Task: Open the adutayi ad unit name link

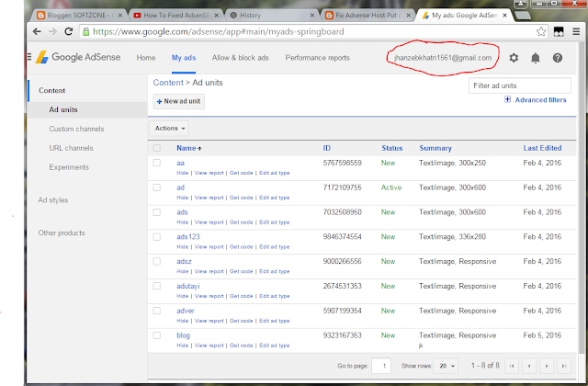Action: (187, 286)
